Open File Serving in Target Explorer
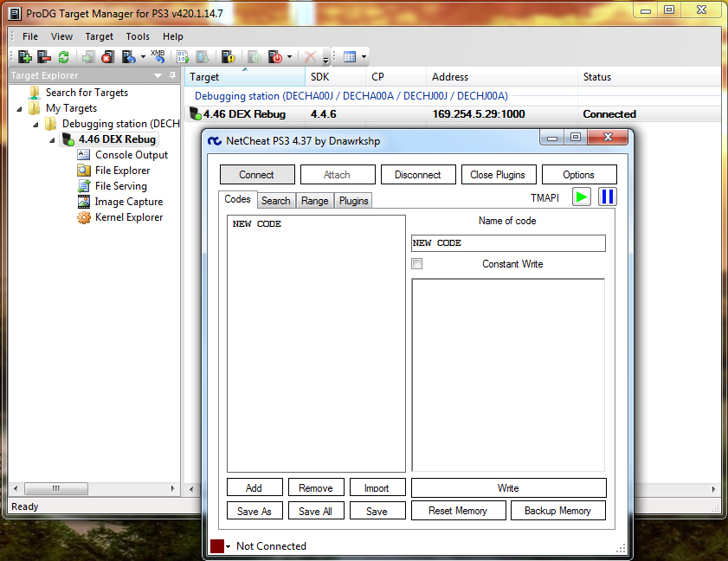The height and width of the screenshot is (561, 728). pyautogui.click(x=121, y=186)
